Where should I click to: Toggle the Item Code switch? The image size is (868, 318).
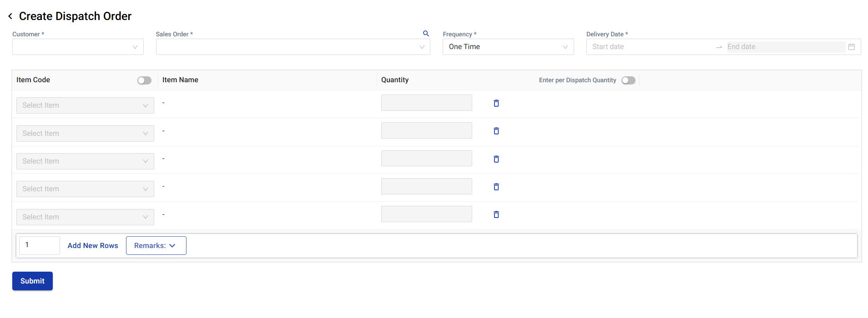point(144,80)
